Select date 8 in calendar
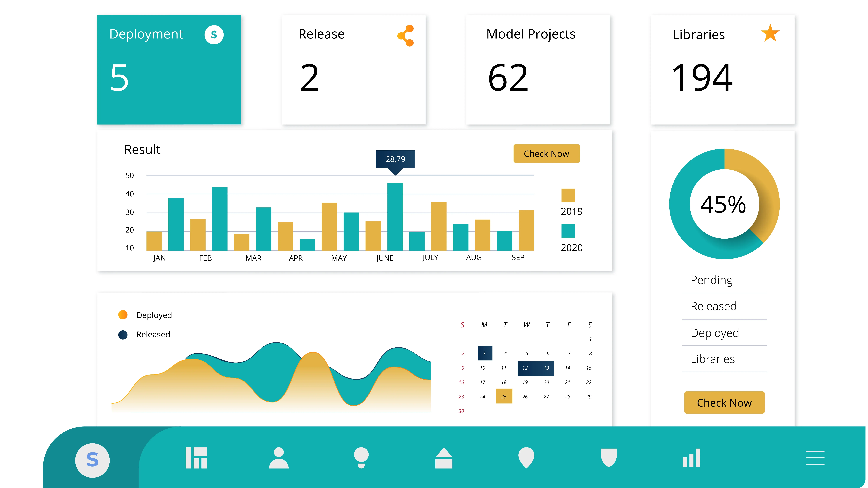Viewport: 868px width, 488px height. pyautogui.click(x=590, y=354)
